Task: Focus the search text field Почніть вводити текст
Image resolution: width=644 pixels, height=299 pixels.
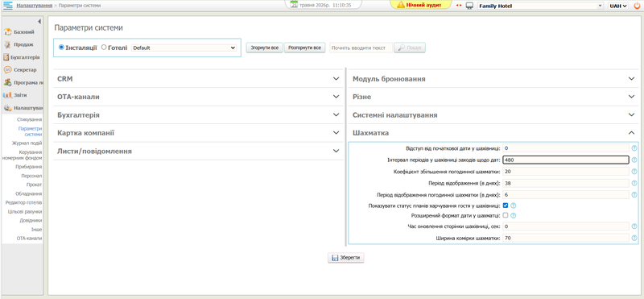Action: (x=361, y=48)
